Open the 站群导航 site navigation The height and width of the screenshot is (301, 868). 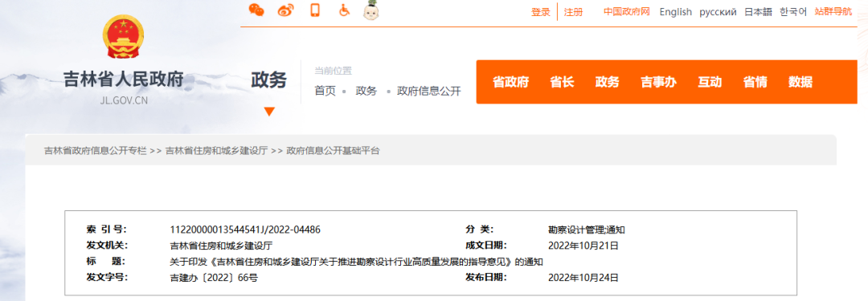pyautogui.click(x=833, y=11)
